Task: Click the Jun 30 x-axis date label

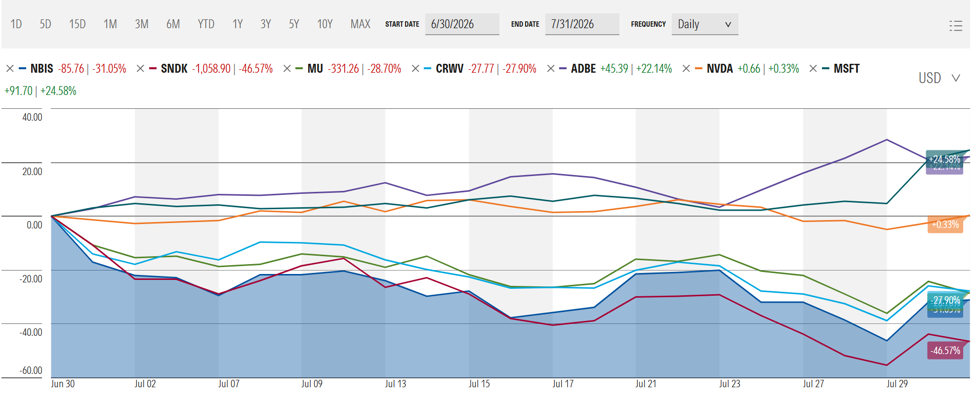Action: pyautogui.click(x=63, y=384)
